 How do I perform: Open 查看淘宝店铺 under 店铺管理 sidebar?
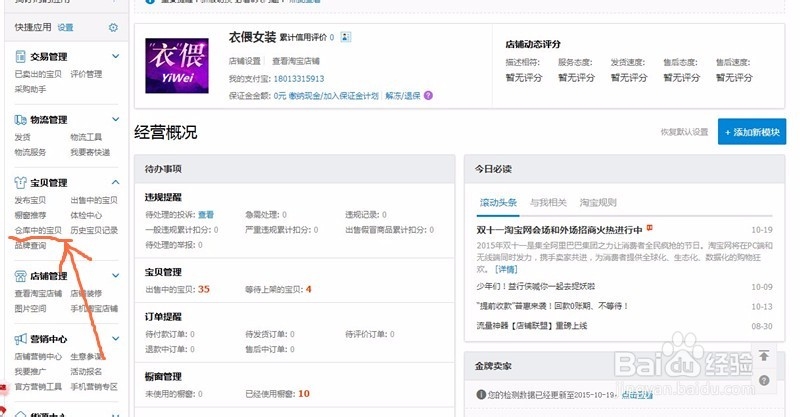(38, 294)
